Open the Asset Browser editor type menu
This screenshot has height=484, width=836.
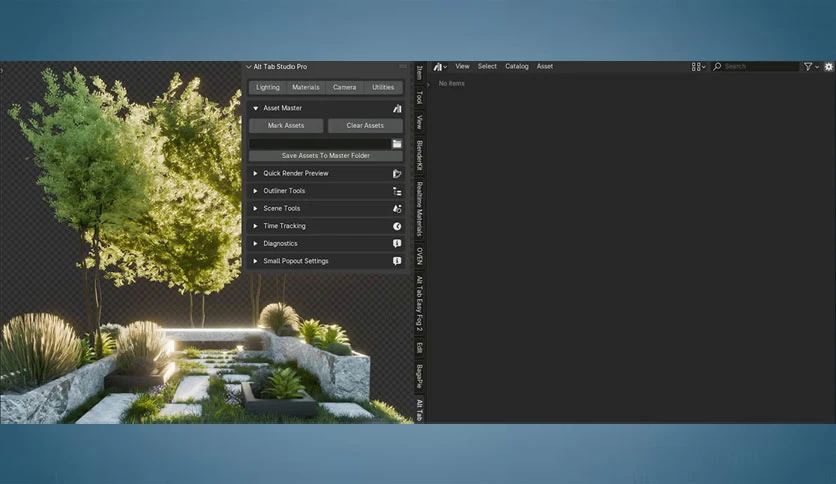click(440, 67)
